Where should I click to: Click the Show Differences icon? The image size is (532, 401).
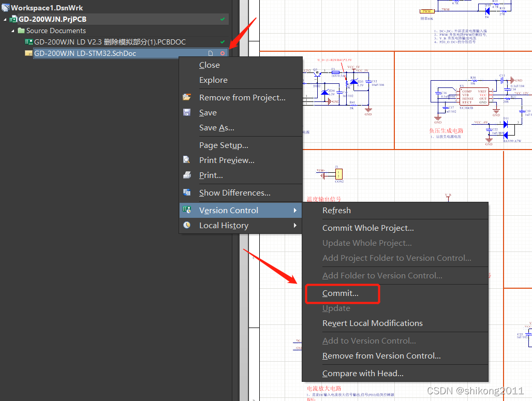(187, 192)
